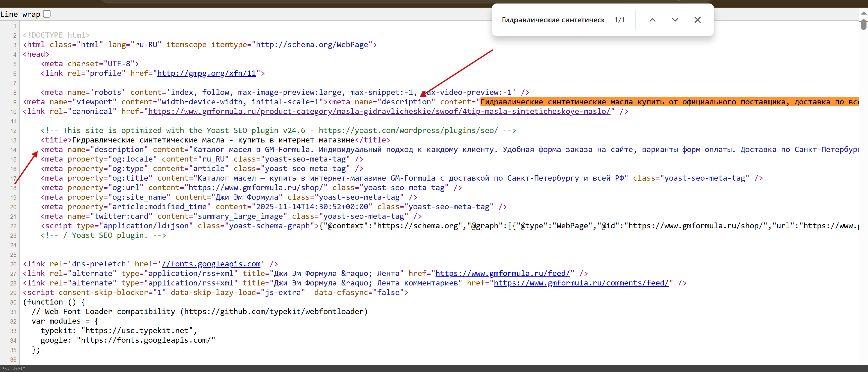868x372 pixels.
Task: Click line number 26 in gutter
Action: point(13,264)
